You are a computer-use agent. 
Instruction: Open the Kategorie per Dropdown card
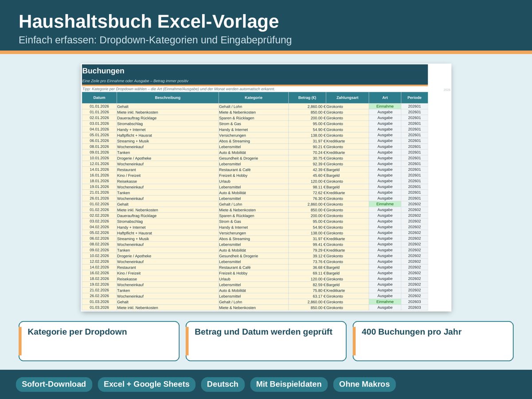click(x=99, y=341)
